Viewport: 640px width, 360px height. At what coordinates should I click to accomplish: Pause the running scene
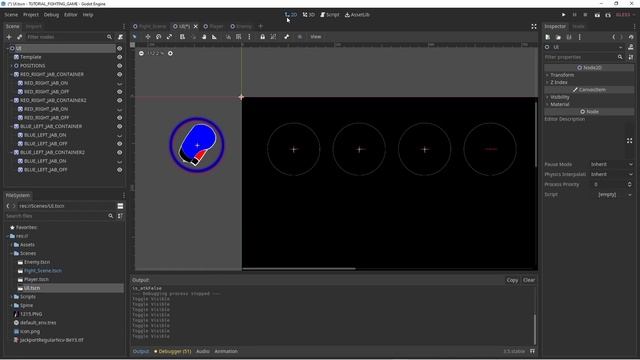(x=575, y=15)
